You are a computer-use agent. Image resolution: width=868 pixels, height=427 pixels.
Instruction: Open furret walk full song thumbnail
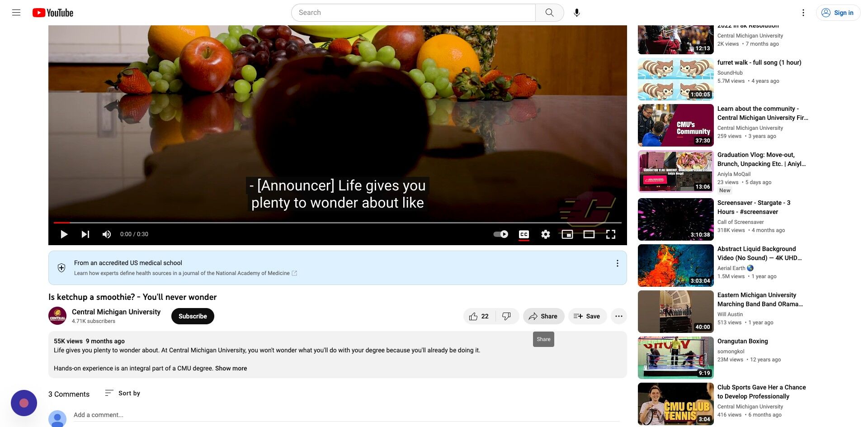tap(675, 79)
